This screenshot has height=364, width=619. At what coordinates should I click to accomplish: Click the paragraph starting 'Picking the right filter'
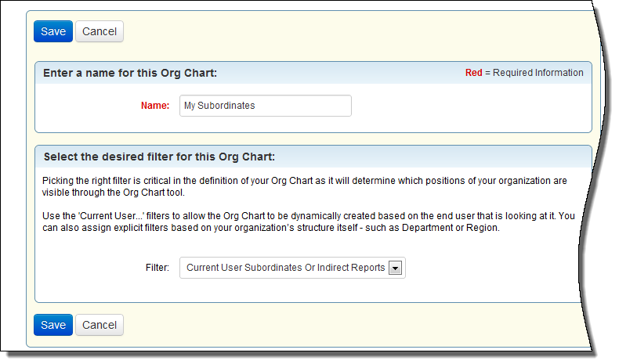(x=304, y=186)
